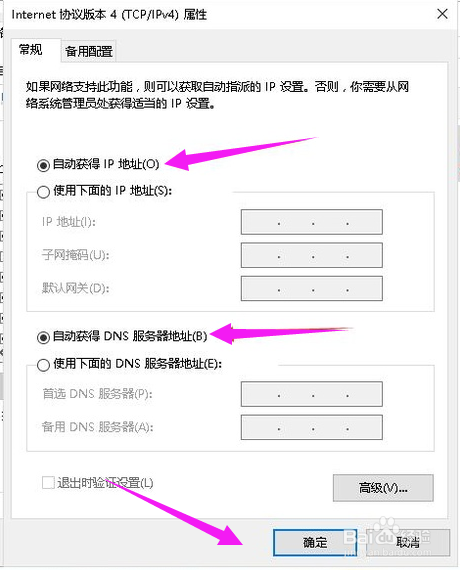
Task: Click the dialog title bar text
Action: [109, 15]
